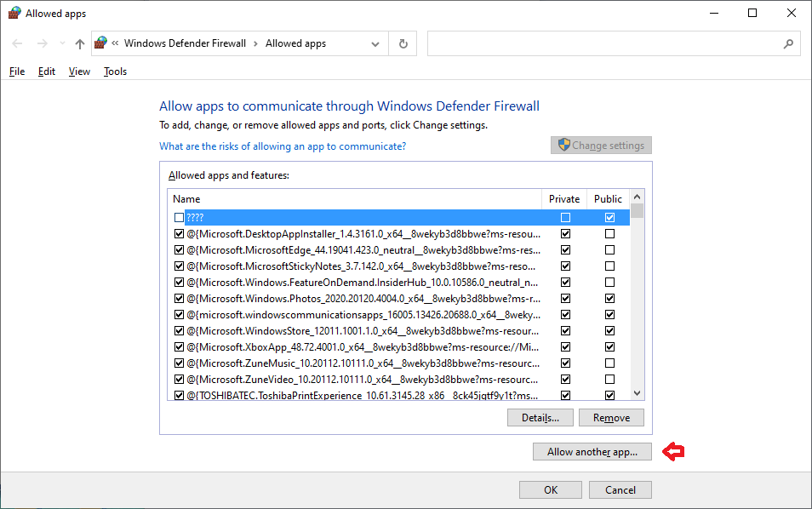Click the Private column header
The width and height of the screenshot is (812, 509).
pyautogui.click(x=564, y=199)
